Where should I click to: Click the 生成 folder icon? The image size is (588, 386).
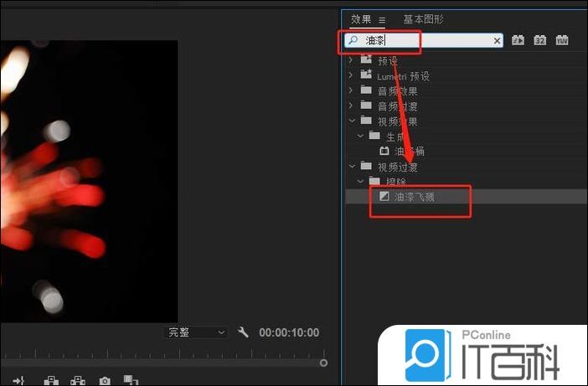374,136
